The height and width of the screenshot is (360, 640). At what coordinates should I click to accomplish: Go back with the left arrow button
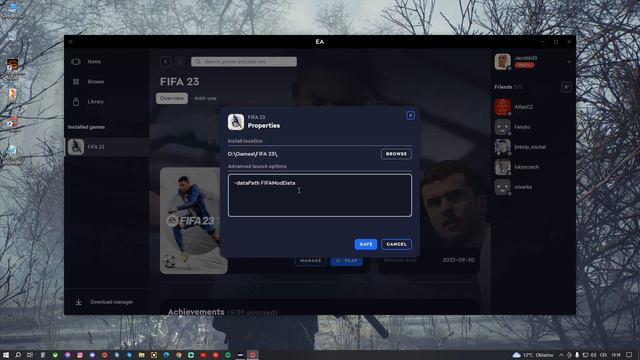165,62
